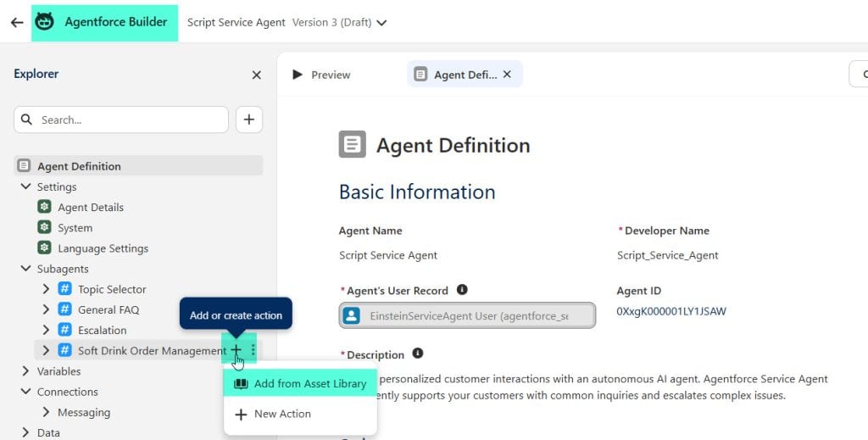
Task: Click the Escalation hash icon
Action: pos(64,329)
